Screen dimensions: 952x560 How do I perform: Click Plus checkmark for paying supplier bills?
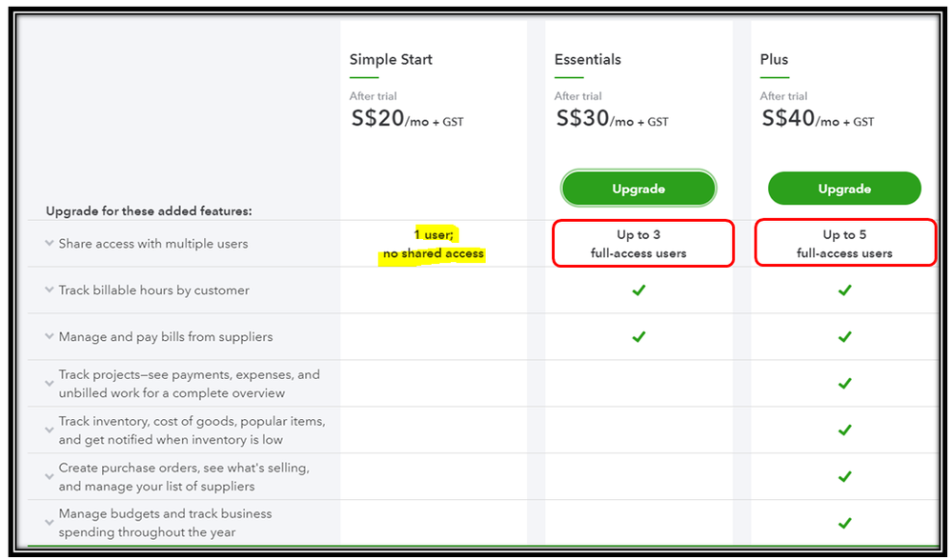coord(844,337)
